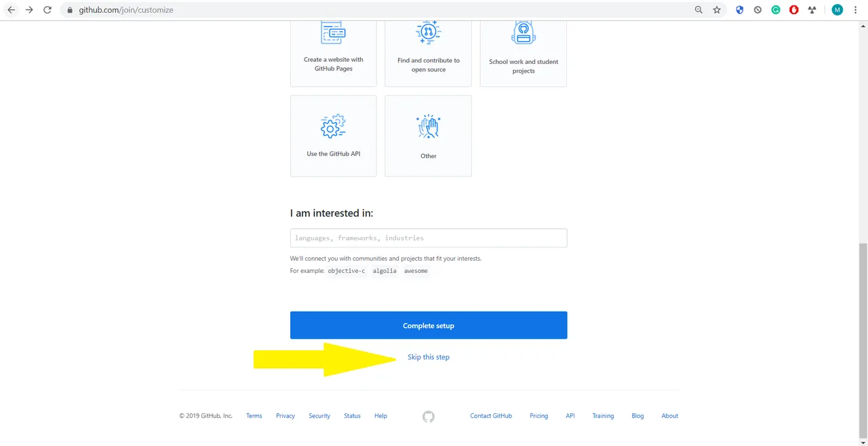Open the Pricing footer link
868x446 pixels.
(x=539, y=416)
